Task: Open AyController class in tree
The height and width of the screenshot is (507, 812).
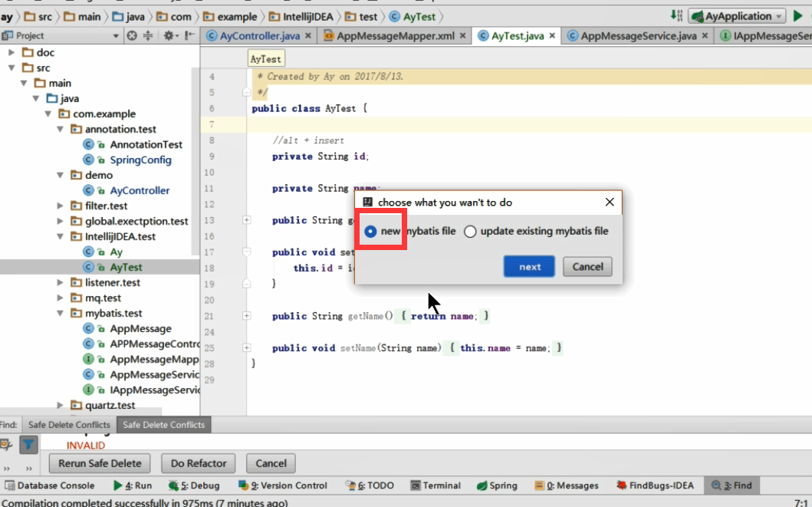Action: [140, 190]
